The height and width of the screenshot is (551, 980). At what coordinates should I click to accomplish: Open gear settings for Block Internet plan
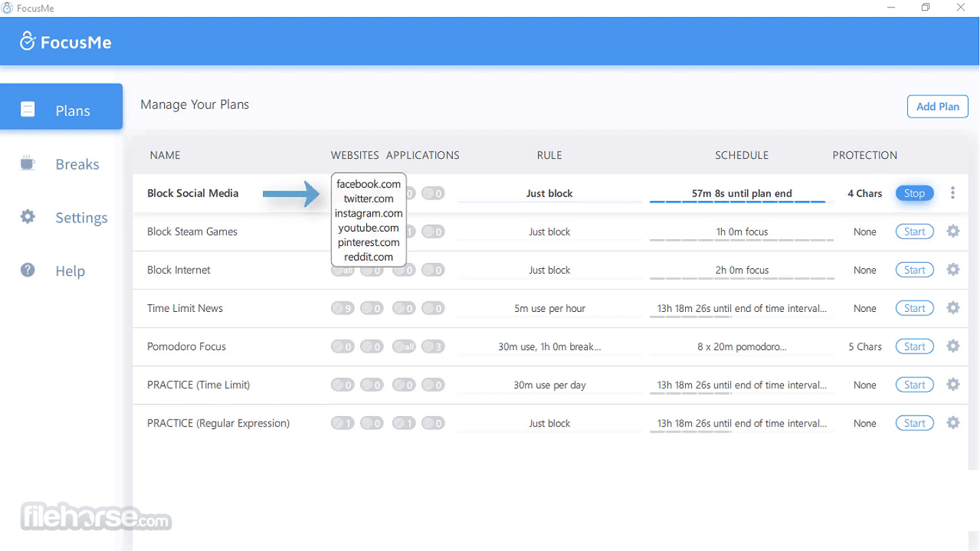coord(953,270)
